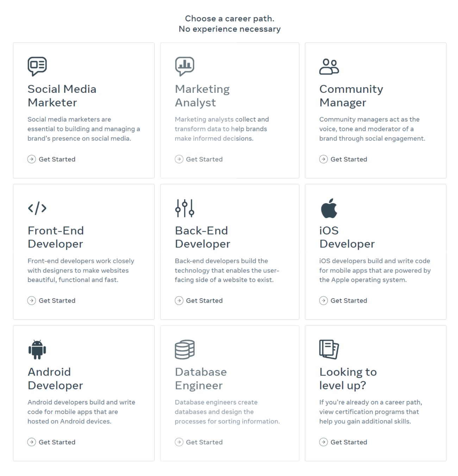Get Started with Social Media Marketer

[x=51, y=159]
